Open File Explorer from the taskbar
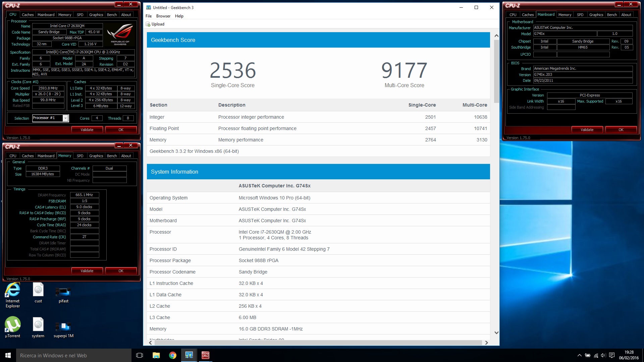644x362 pixels. pos(156,355)
